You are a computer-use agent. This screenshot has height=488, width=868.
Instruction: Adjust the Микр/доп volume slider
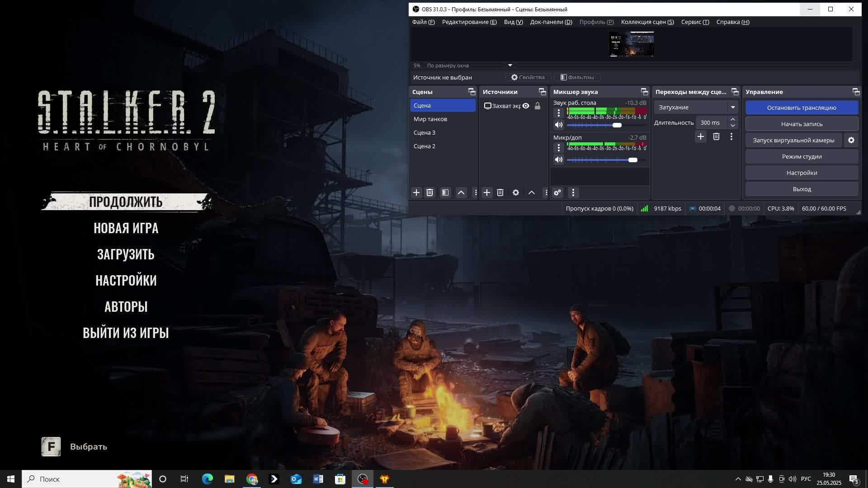(x=632, y=160)
